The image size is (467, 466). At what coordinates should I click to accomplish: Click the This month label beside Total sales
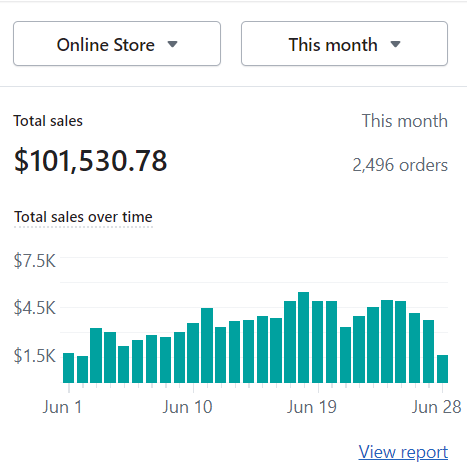coord(405,121)
